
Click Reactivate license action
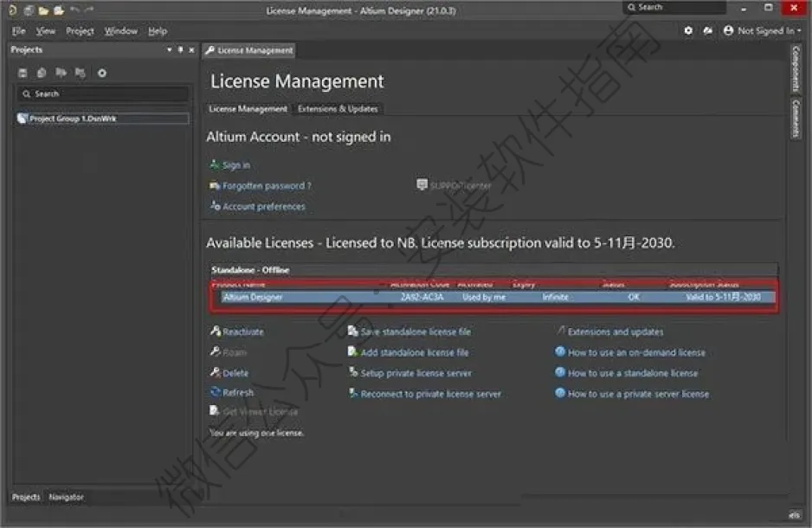point(243,332)
